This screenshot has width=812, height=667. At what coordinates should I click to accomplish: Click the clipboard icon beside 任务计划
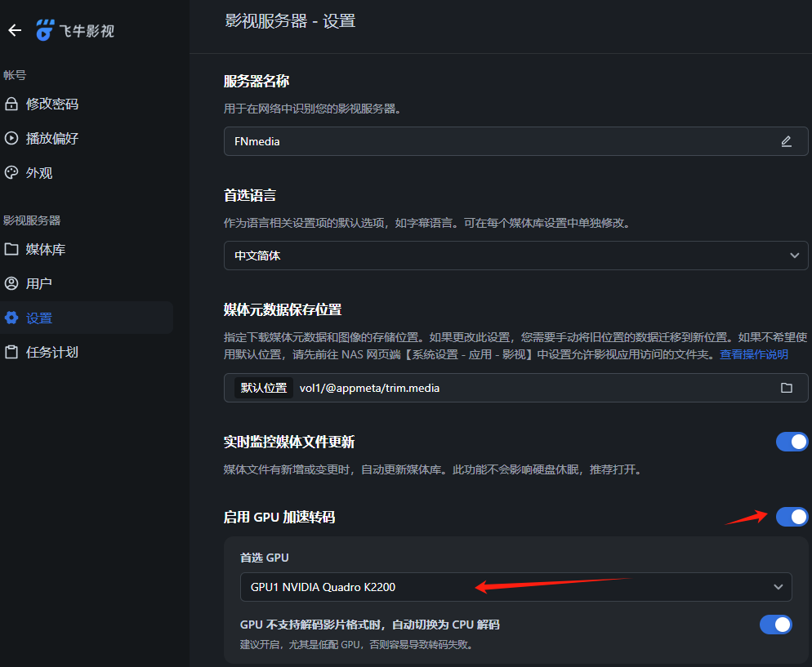(x=11, y=353)
